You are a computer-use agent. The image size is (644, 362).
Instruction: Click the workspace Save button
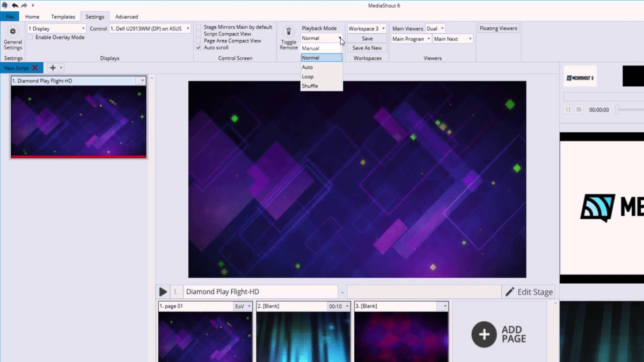[367, 39]
